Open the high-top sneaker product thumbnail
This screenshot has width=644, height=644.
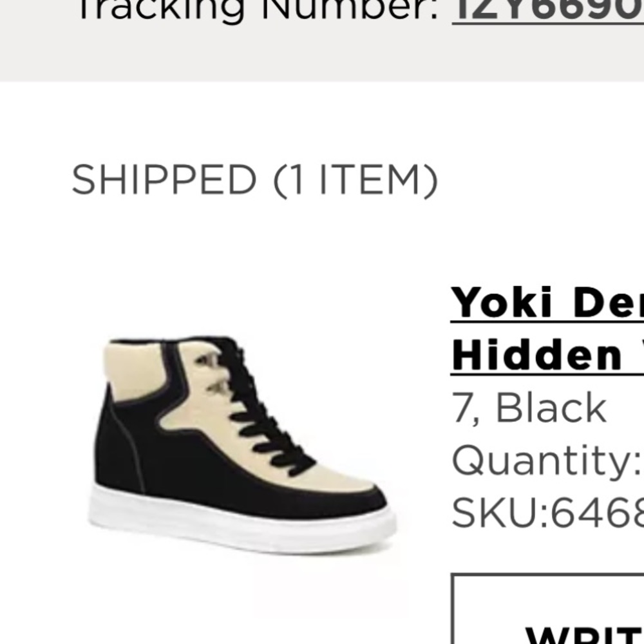242,445
